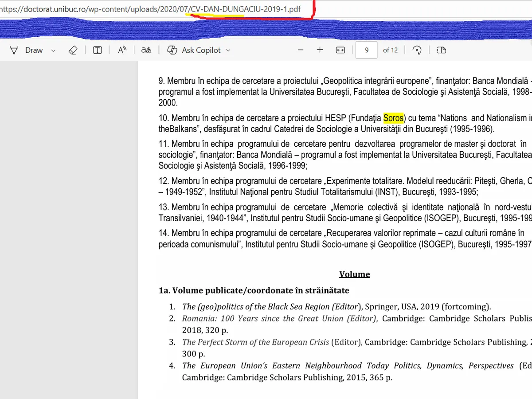Select the Draw tool
Image resolution: width=532 pixels, height=399 pixels.
click(27, 50)
